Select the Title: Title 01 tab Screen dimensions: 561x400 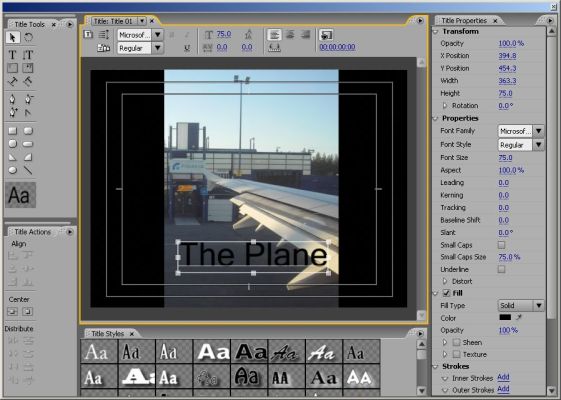(113, 21)
